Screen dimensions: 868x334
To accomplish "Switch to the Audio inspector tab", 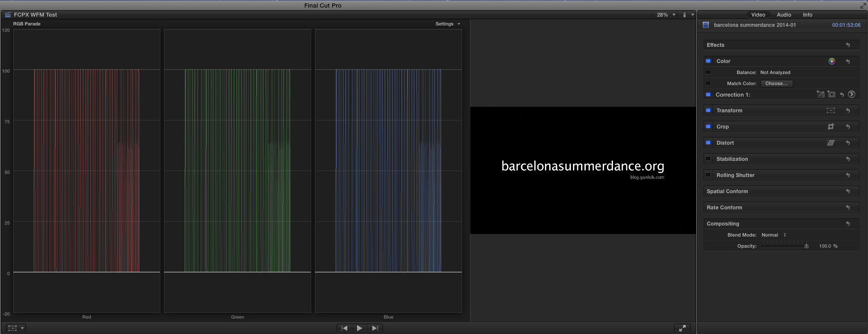I will (784, 15).
